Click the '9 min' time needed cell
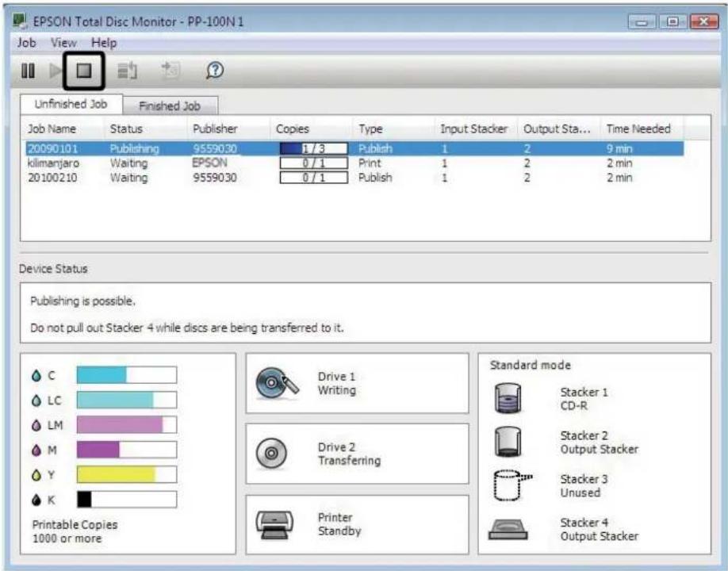This screenshot has width=728, height=571. coord(619,148)
